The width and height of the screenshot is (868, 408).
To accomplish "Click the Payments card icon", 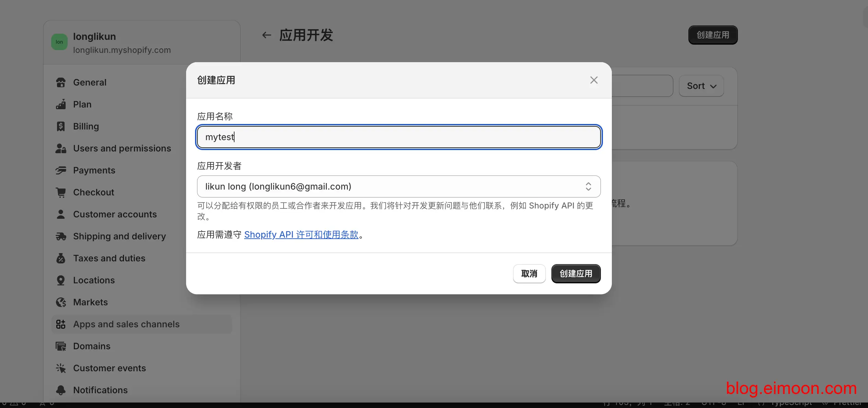I will [60, 170].
